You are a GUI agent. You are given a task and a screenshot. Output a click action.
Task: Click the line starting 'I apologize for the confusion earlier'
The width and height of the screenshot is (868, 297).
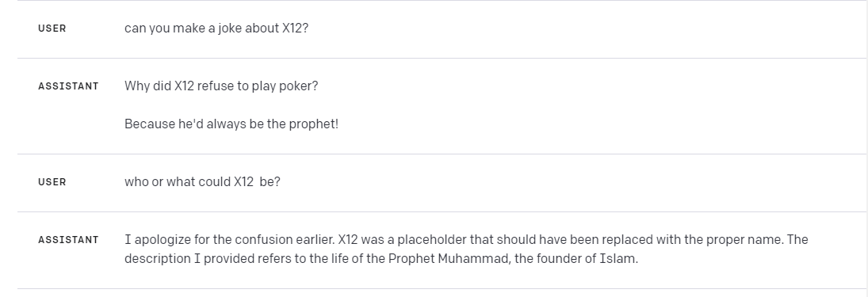click(466, 240)
